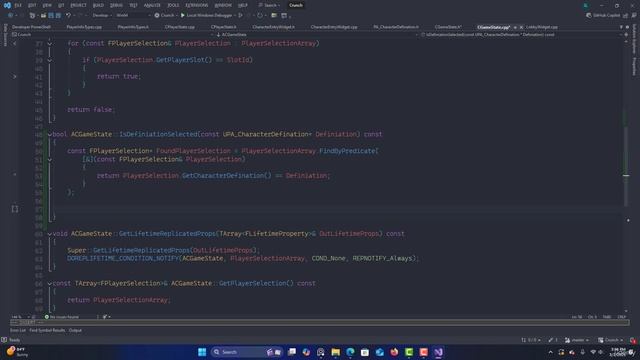This screenshot has height=360, width=640.
Task: Open the View menu
Action: point(47,5)
